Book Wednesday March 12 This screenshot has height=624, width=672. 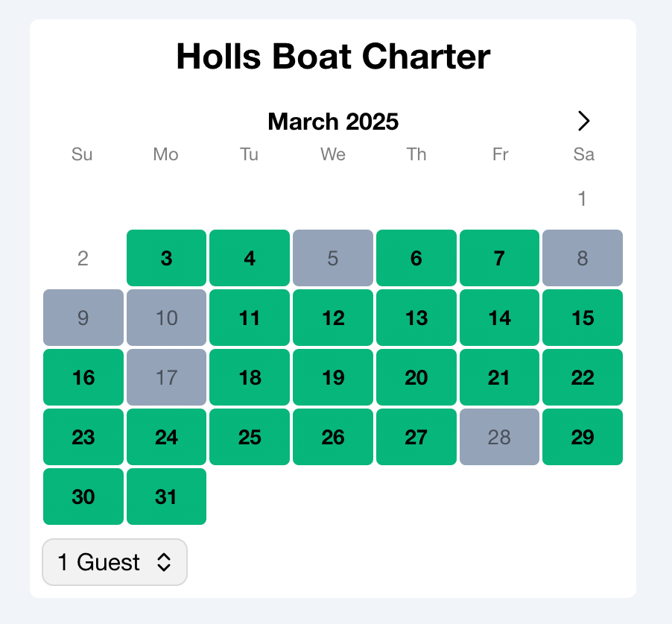[333, 318]
